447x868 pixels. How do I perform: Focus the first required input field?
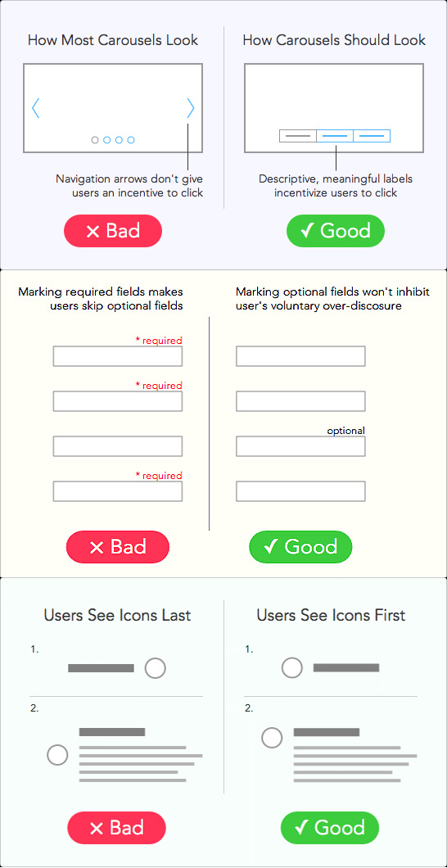117,356
